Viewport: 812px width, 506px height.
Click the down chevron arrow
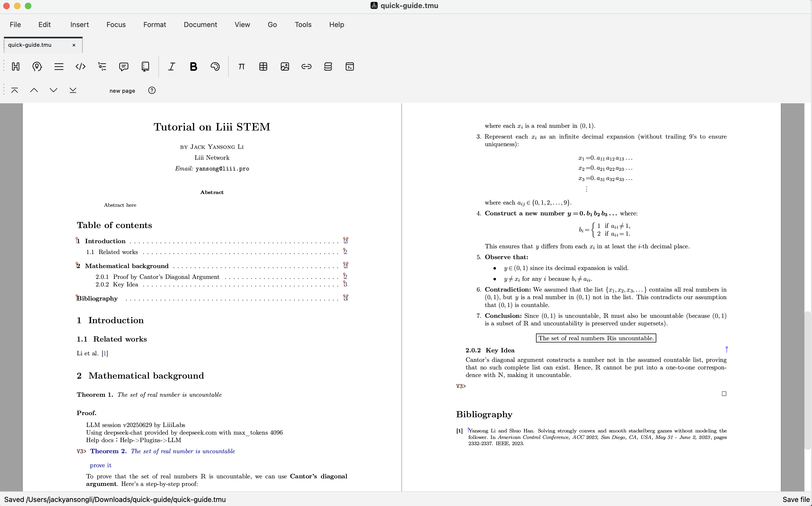(x=53, y=90)
